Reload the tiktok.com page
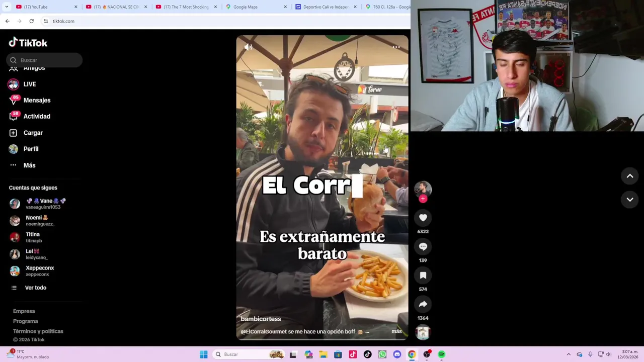Screen dimensions: 644x362 click(31, 21)
